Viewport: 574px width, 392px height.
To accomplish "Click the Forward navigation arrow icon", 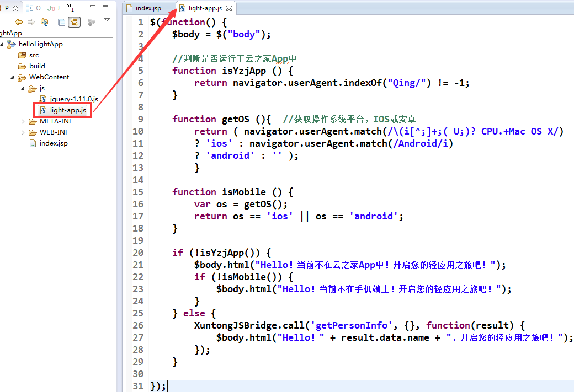I will click(x=31, y=22).
